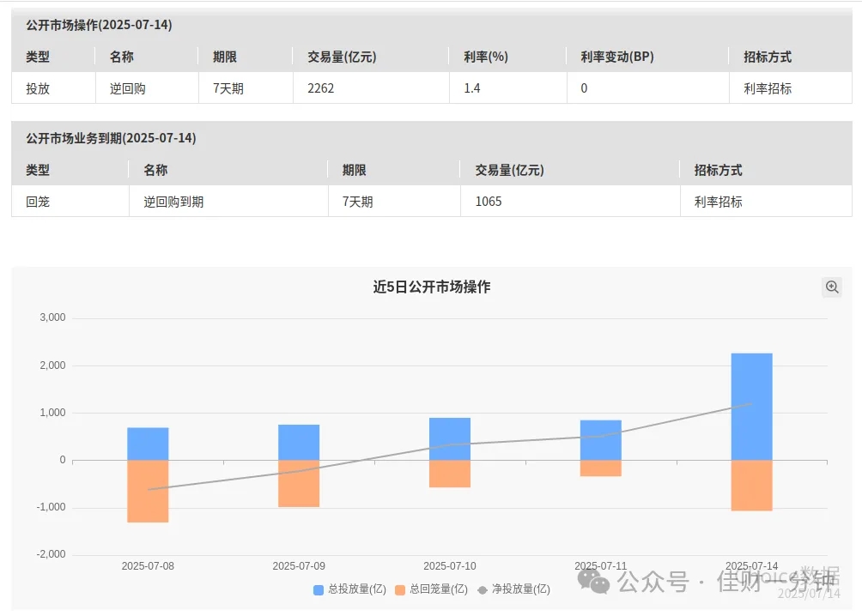
Task: Select the 2262 transaction volume cell
Action: [x=371, y=88]
